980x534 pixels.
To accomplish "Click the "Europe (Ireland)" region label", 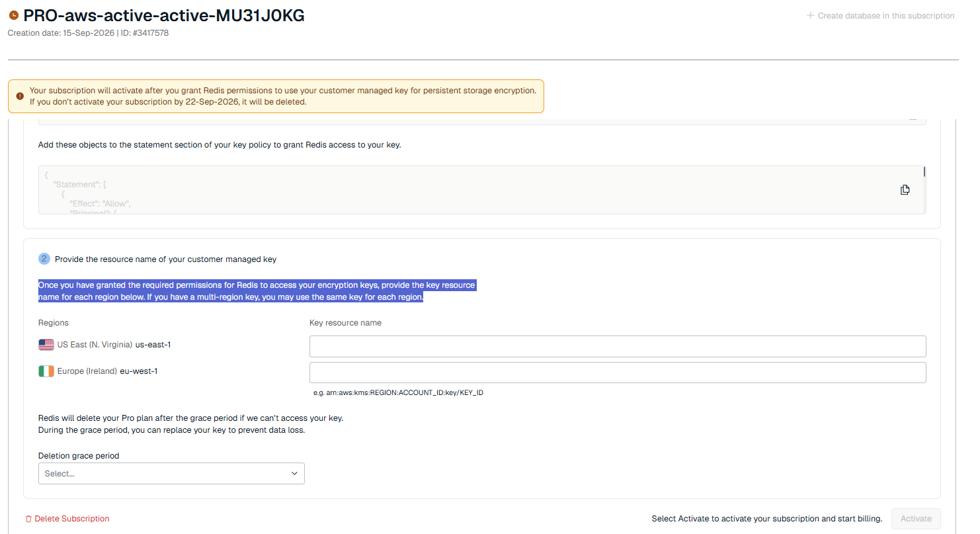I will click(x=87, y=371).
